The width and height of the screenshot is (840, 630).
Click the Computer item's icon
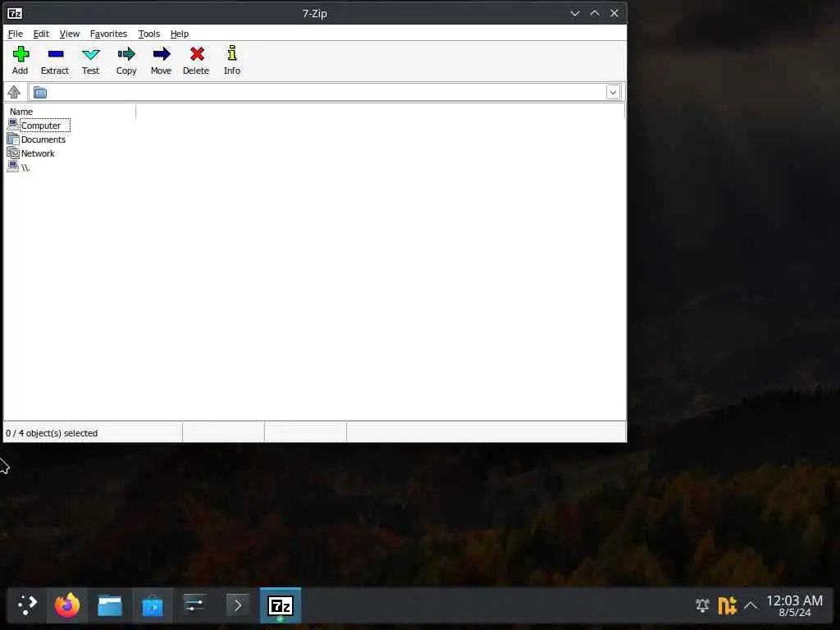13,125
